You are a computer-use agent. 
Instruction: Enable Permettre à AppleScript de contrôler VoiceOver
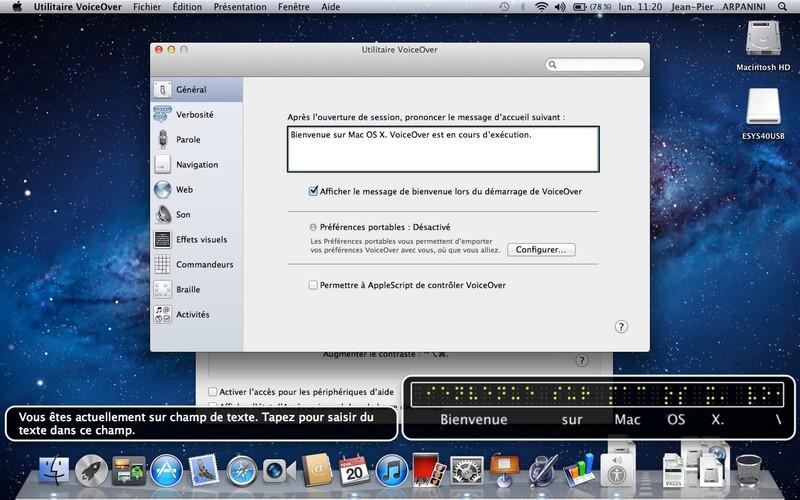point(313,285)
